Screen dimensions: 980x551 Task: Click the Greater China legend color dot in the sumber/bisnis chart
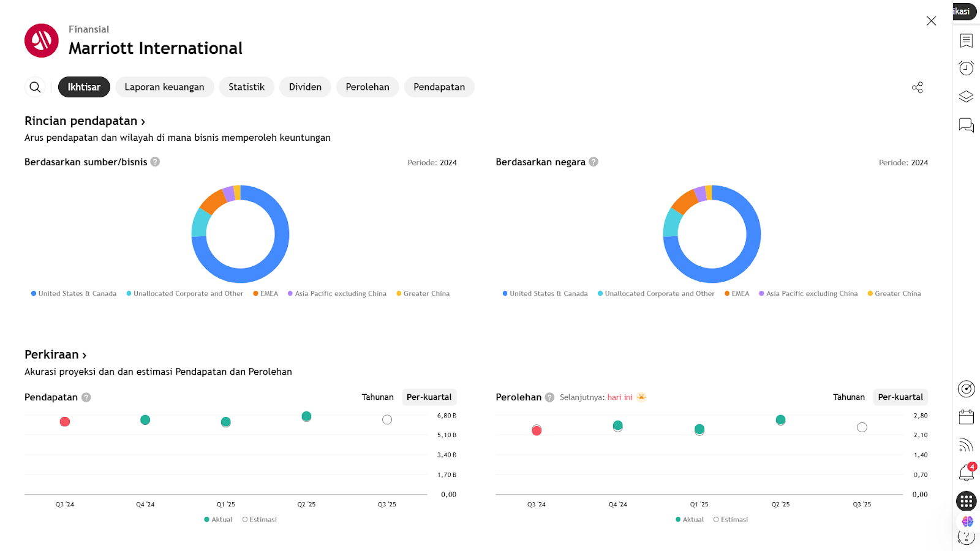pos(399,294)
